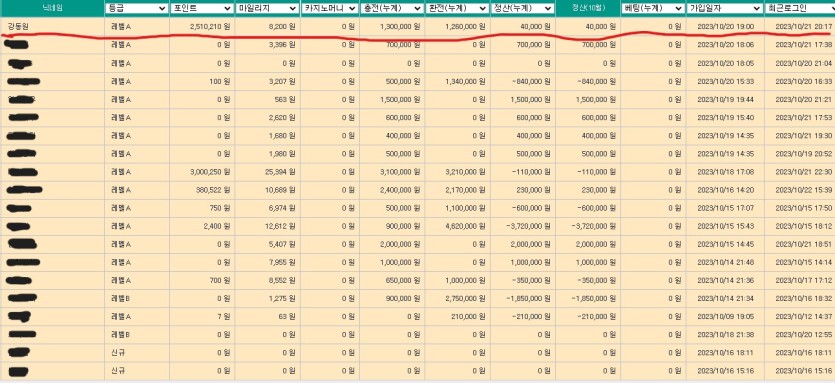
Task: Select 레벨B grade in the 1,275 원 row
Action: pyautogui.click(x=121, y=299)
